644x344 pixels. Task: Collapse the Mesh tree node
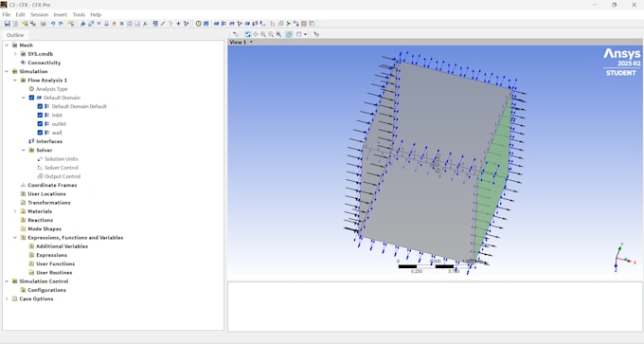click(7, 45)
